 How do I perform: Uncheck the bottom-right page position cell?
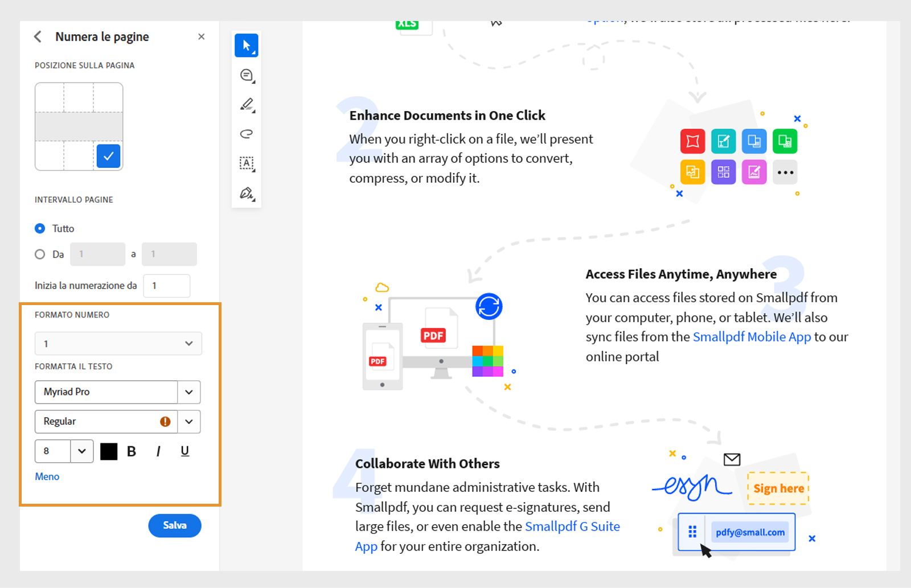pos(108,156)
